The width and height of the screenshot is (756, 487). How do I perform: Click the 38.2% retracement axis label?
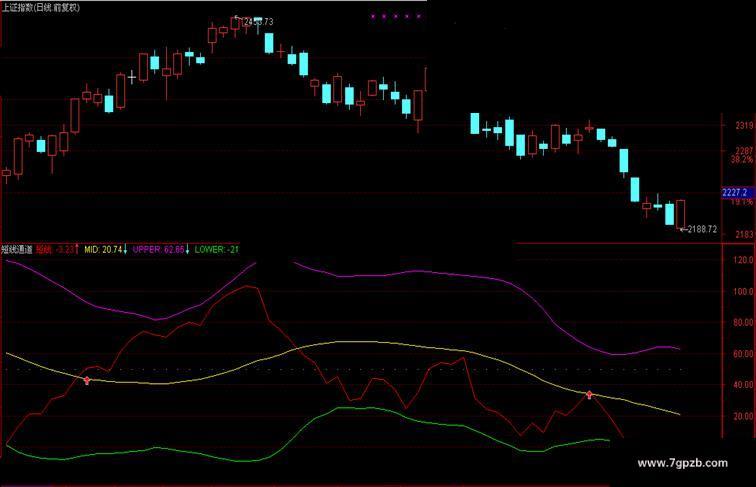coord(742,159)
